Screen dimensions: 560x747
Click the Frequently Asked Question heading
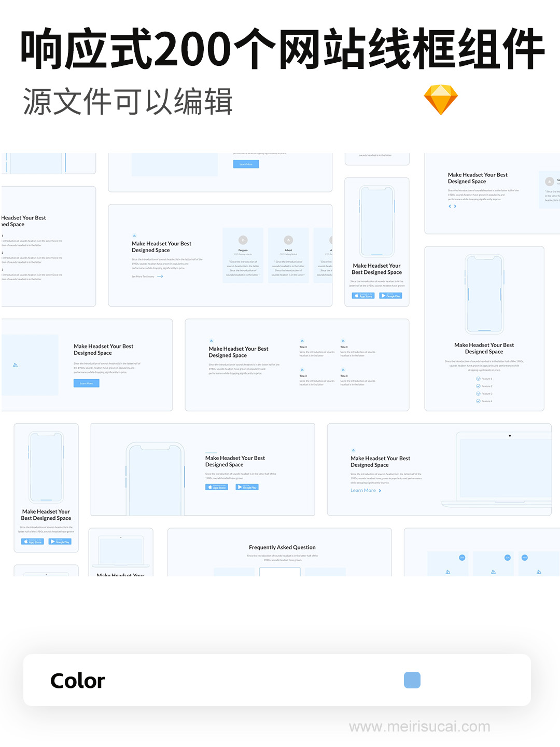282,547
